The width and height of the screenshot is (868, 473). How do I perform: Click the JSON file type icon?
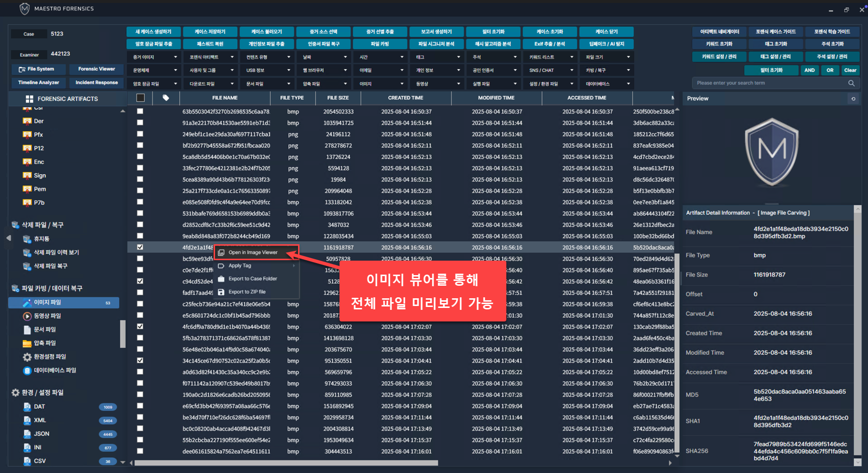[27, 434]
